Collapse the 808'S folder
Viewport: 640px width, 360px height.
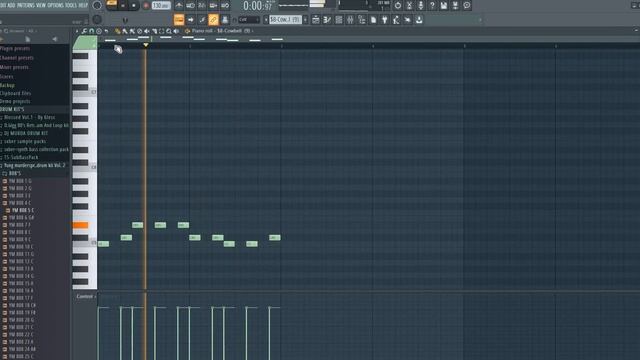pyautogui.click(x=14, y=173)
